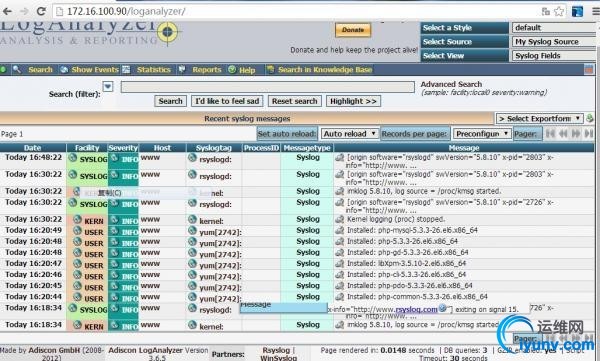This screenshot has width=600, height=361.
Task: Click syslogtag icon in 16:48:22 row
Action: tap(192, 157)
